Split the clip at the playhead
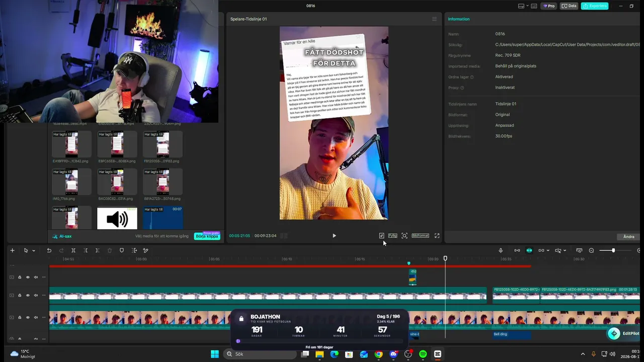The width and height of the screenshot is (644, 362). [73, 250]
